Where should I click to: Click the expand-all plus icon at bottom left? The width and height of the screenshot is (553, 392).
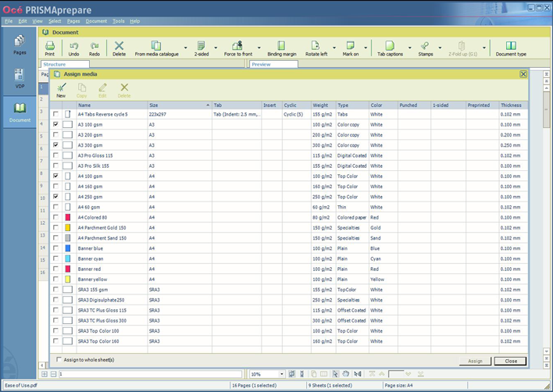tap(45, 374)
